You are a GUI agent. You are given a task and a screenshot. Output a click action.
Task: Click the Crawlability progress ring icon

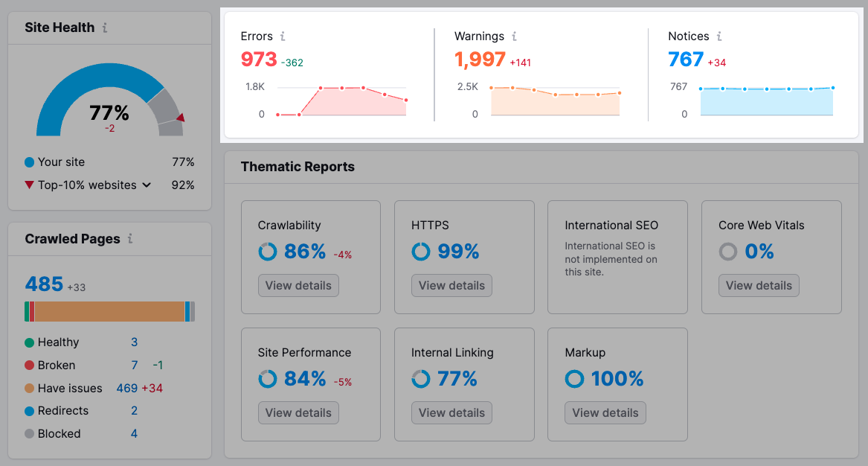[268, 252]
